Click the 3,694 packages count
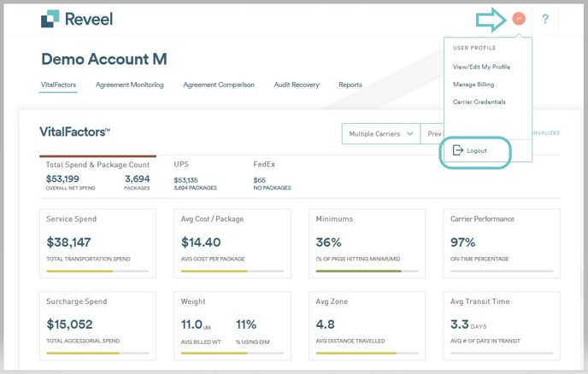The width and height of the screenshot is (588, 374). pos(138,178)
